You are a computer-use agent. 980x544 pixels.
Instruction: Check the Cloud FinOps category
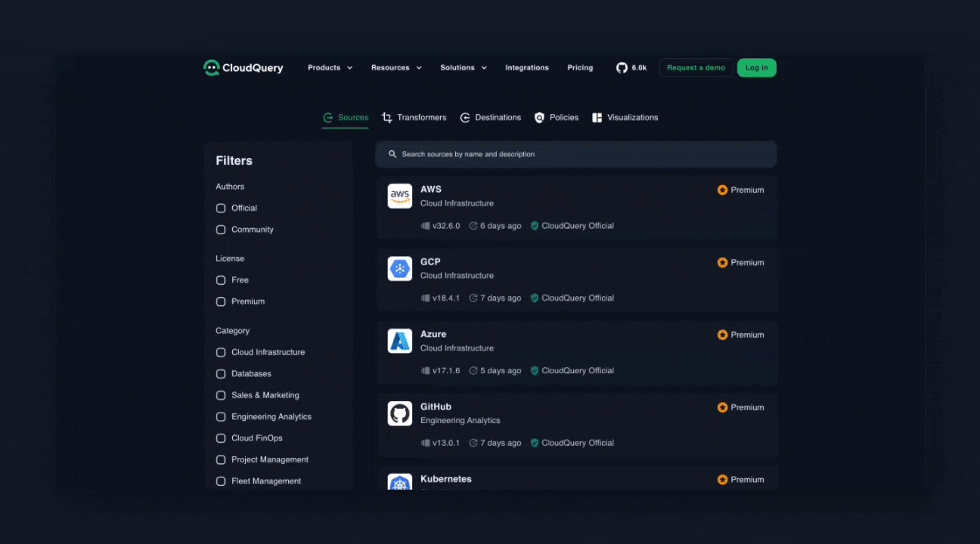[221, 438]
